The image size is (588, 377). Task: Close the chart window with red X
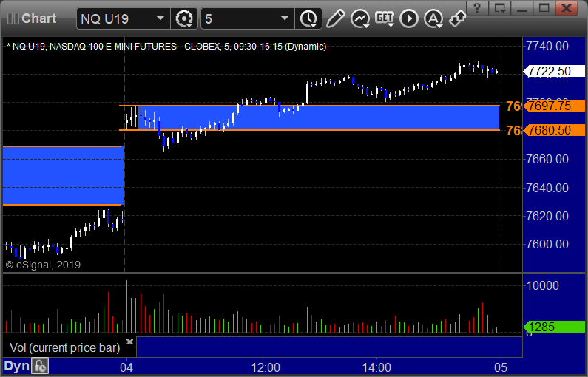pos(567,8)
